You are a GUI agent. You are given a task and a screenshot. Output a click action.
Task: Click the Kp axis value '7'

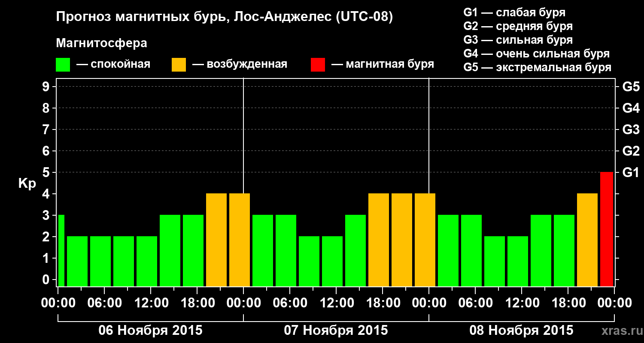(47, 130)
